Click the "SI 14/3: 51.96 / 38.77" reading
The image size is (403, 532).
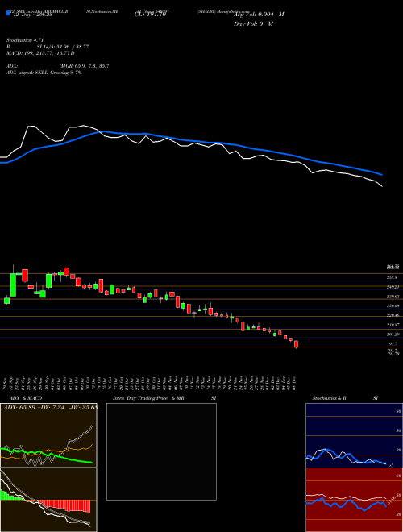coord(63,47)
